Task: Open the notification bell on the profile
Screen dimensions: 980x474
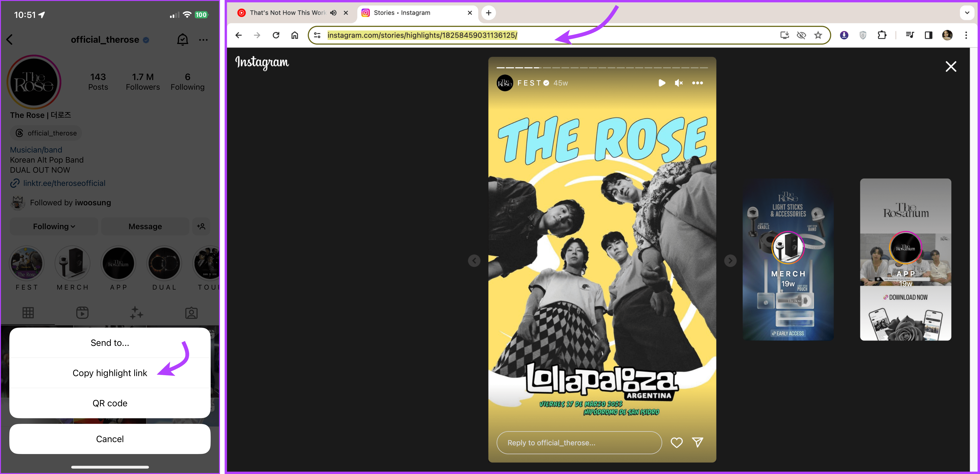Action: pos(183,39)
